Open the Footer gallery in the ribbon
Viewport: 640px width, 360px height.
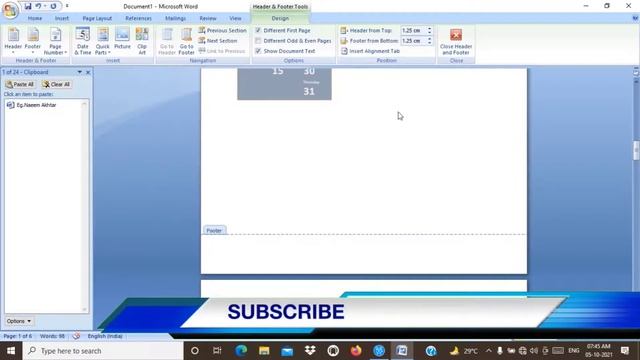pos(33,40)
